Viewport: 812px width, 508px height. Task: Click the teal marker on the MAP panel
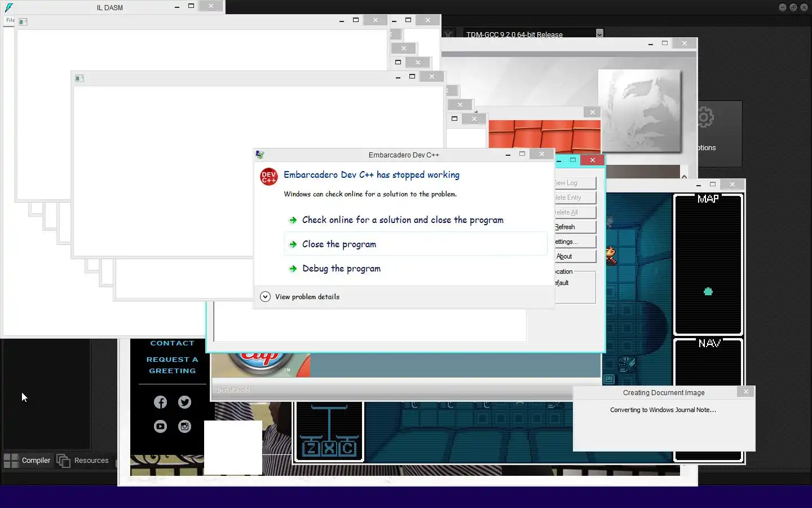click(708, 292)
